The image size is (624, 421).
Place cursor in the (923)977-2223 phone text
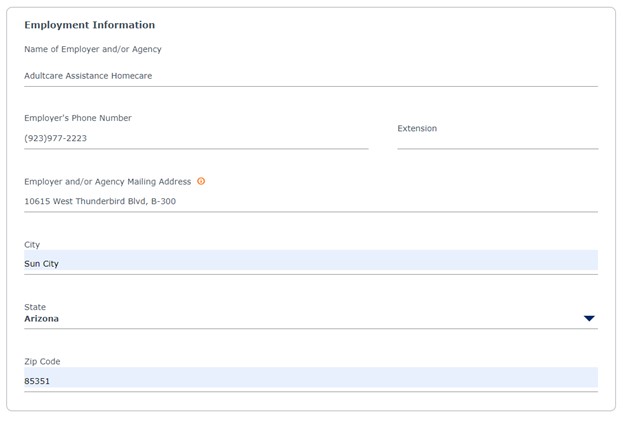[55, 138]
